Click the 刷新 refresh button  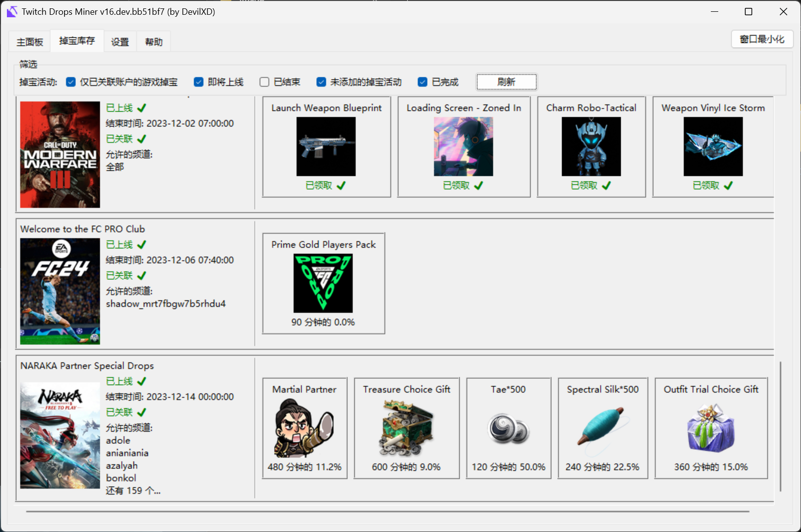click(x=506, y=82)
